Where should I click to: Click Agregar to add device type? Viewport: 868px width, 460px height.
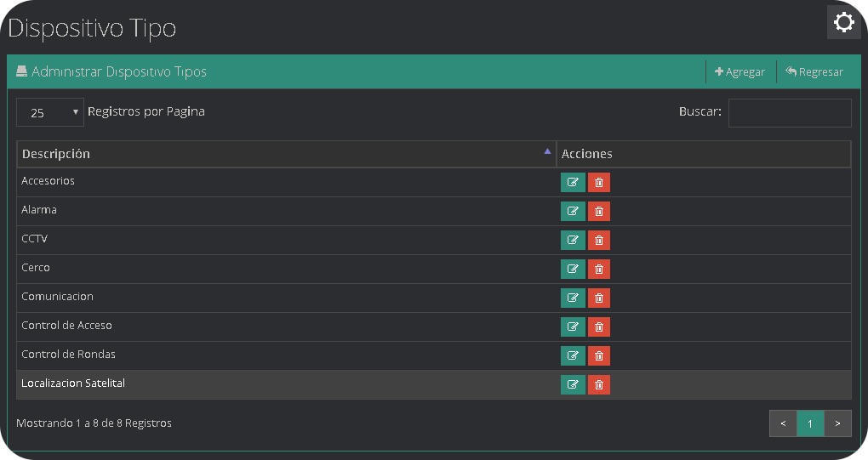pos(740,72)
